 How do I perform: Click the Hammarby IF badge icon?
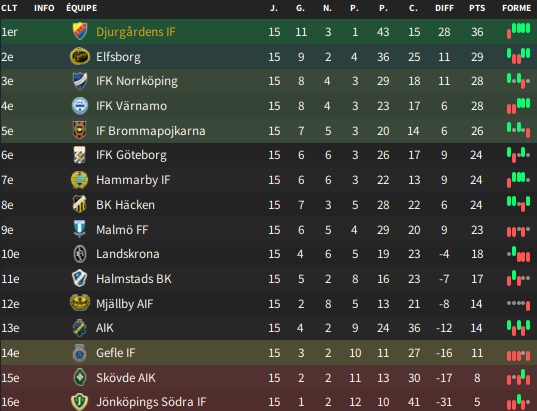(79, 180)
